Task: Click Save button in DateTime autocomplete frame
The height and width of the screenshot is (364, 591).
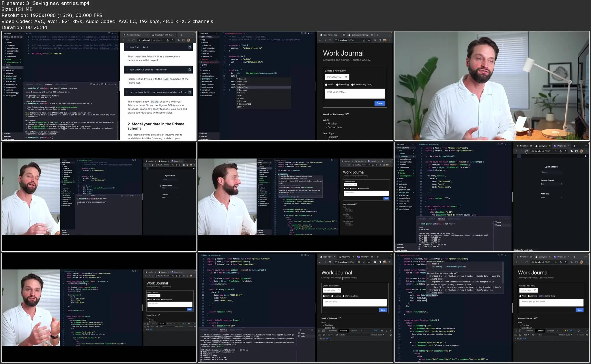Action: [x=379, y=103]
